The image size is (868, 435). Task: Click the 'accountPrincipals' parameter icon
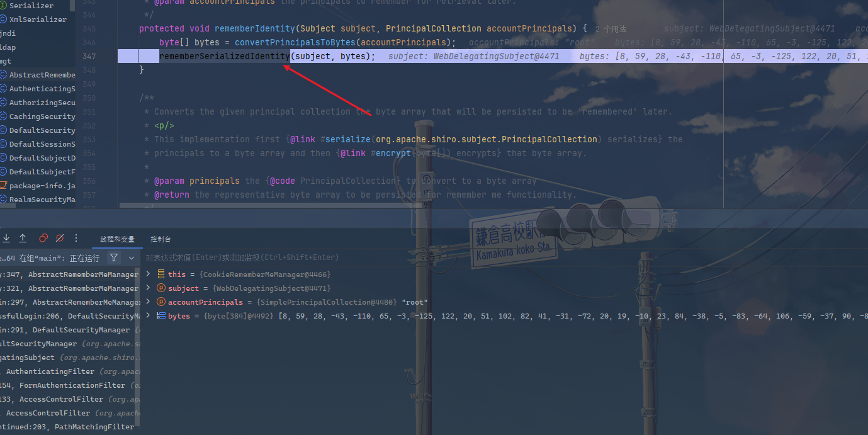point(161,302)
